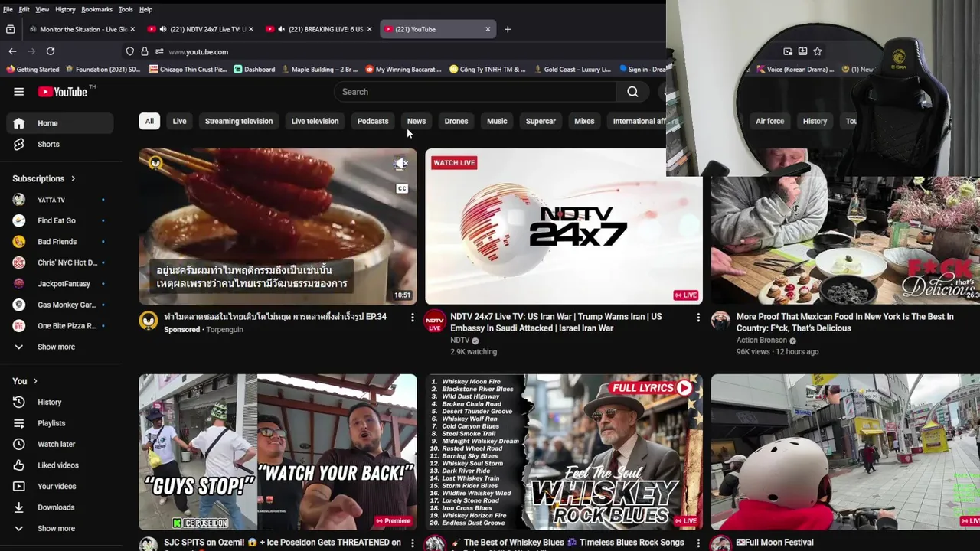This screenshot has height=551, width=980.
Task: Open the More Proof That Mexican Food video title
Action: click(x=844, y=322)
